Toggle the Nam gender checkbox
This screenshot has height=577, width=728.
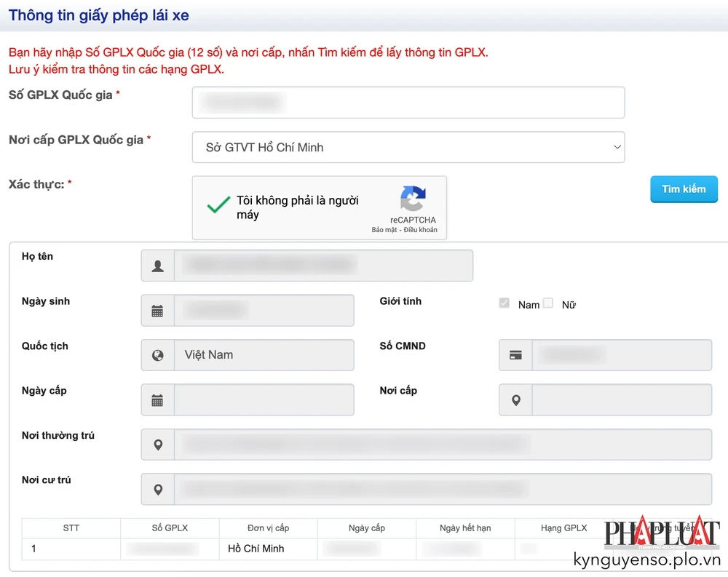click(504, 303)
